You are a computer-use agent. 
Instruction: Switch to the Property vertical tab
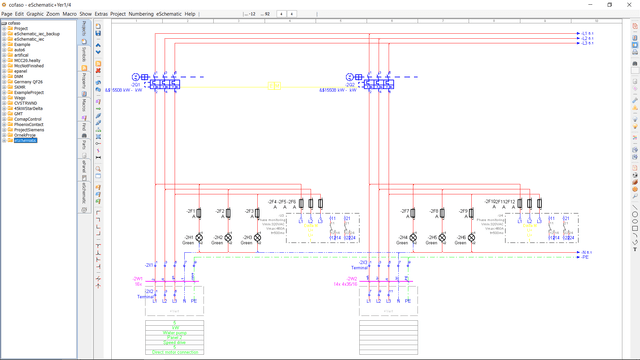click(84, 81)
